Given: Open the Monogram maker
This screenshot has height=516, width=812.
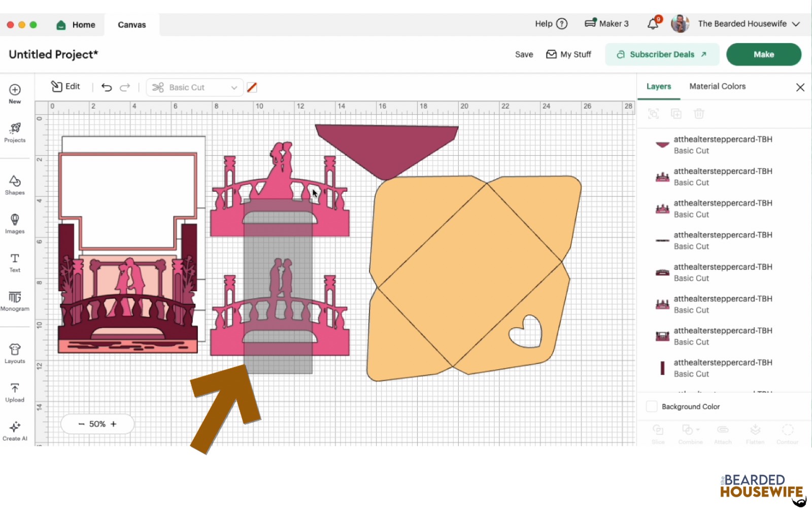Looking at the screenshot, I should tap(15, 301).
